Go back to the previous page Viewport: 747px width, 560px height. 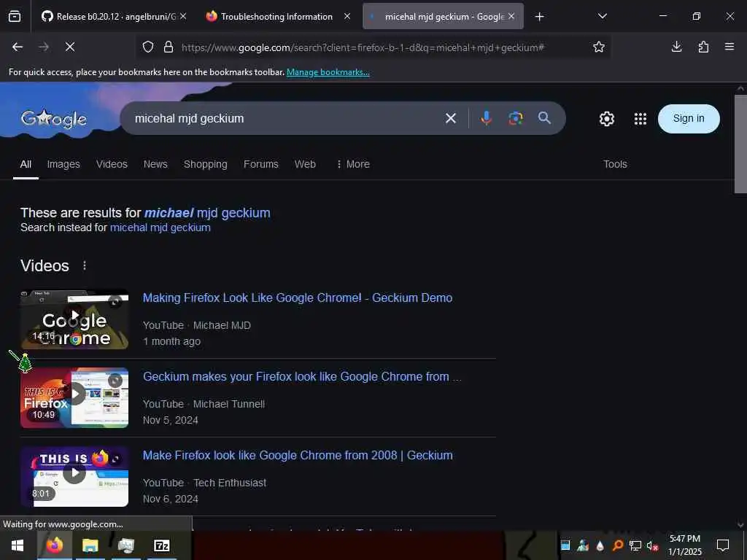pos(18,47)
